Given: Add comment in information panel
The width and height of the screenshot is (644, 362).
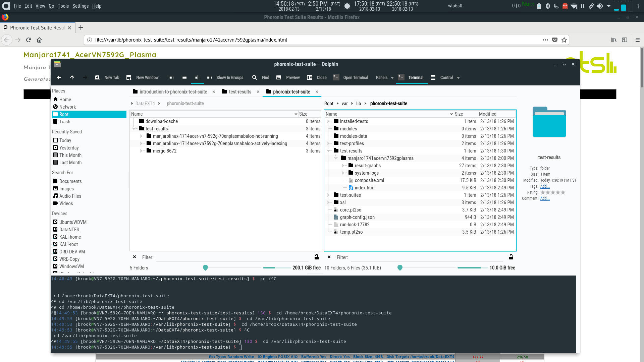Looking at the screenshot, I should point(545,198).
